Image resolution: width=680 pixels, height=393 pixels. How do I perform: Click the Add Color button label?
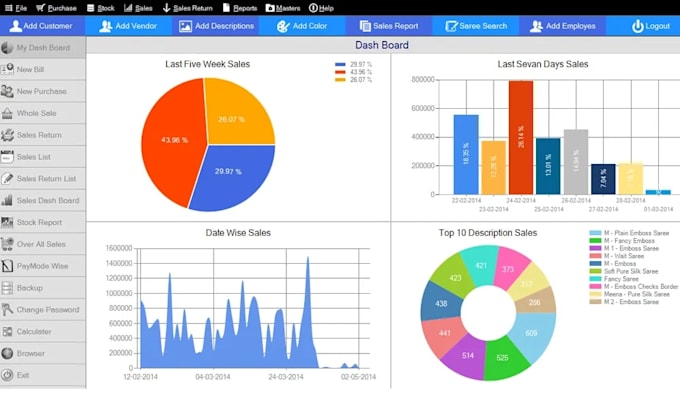click(x=310, y=26)
